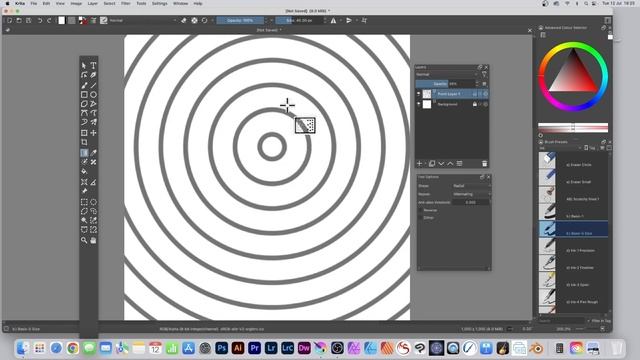Select the Line tool

(x=93, y=85)
